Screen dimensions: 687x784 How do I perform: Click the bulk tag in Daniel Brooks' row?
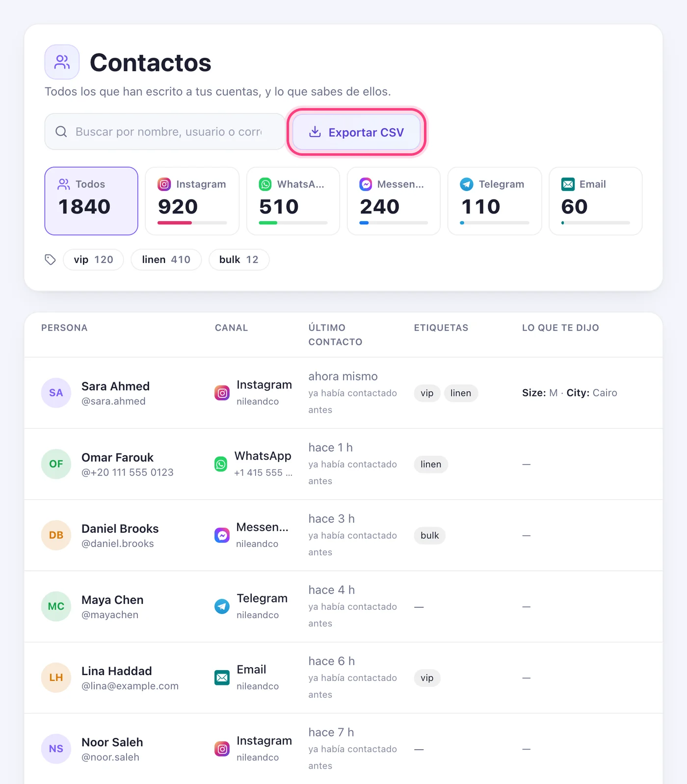click(x=430, y=535)
